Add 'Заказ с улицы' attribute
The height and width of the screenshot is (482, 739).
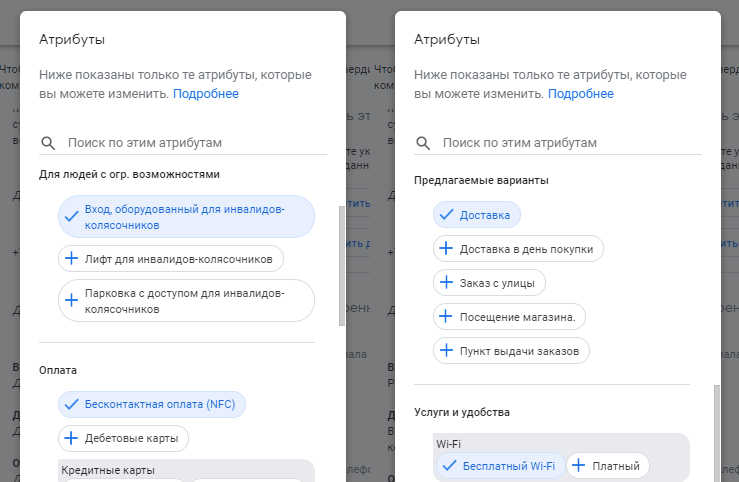pos(489,283)
